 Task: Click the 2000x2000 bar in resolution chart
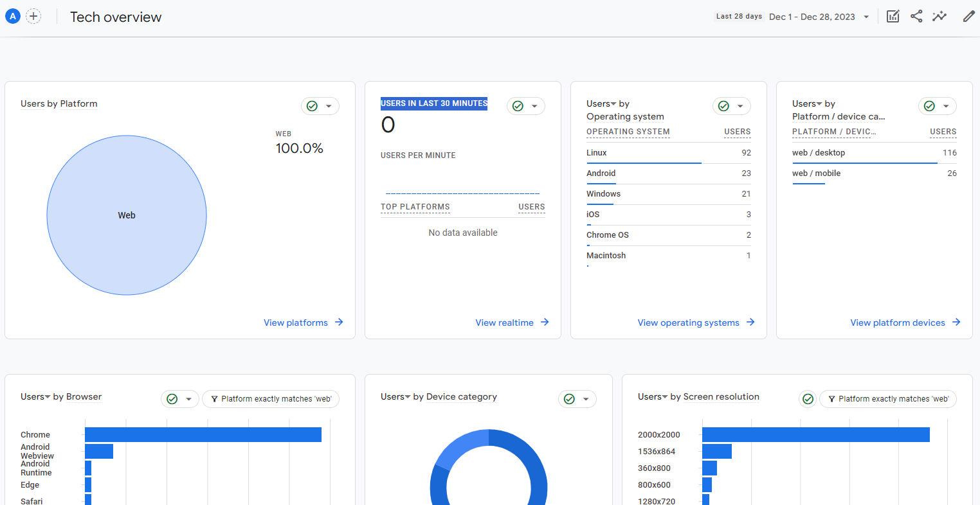[816, 435]
